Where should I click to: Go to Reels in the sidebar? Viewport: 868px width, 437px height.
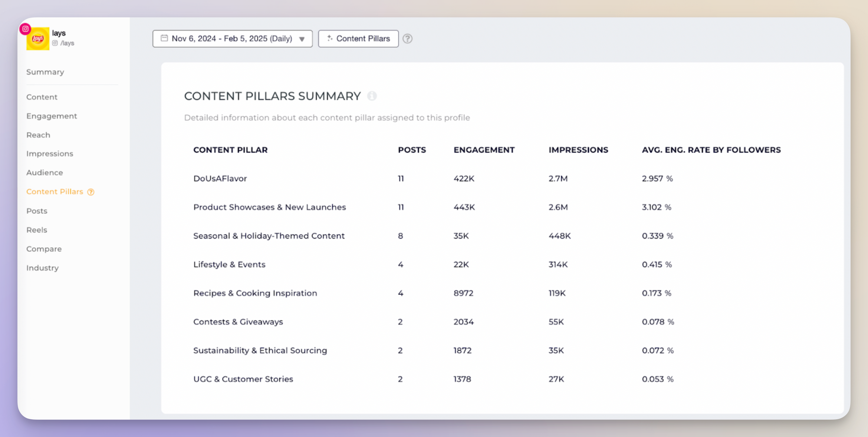coord(36,230)
